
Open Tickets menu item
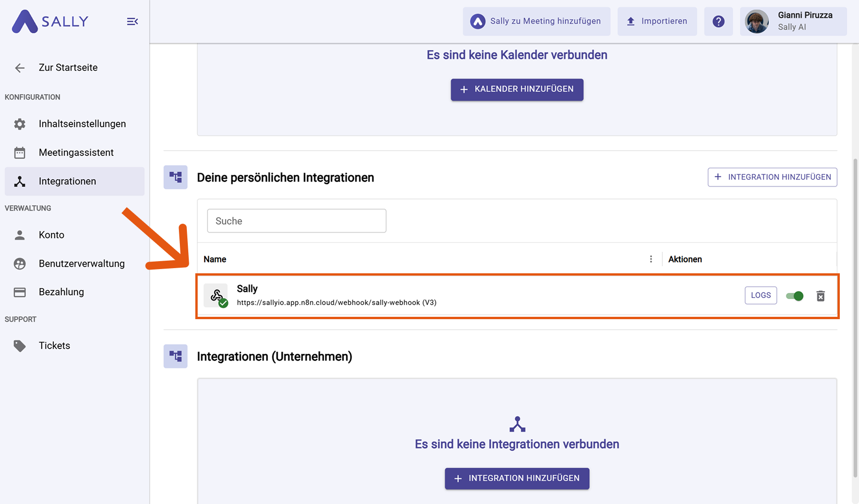[x=74, y=346]
